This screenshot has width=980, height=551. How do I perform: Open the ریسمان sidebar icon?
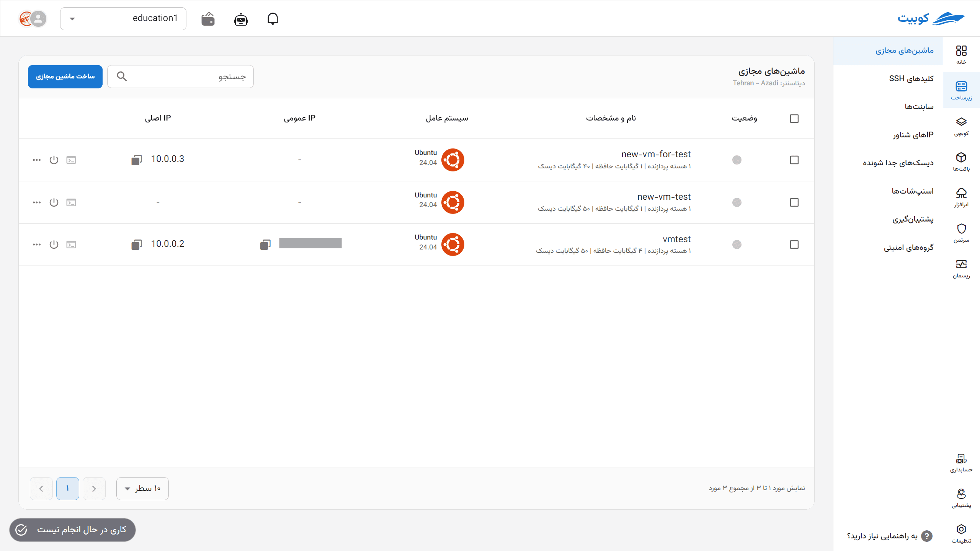click(x=961, y=269)
